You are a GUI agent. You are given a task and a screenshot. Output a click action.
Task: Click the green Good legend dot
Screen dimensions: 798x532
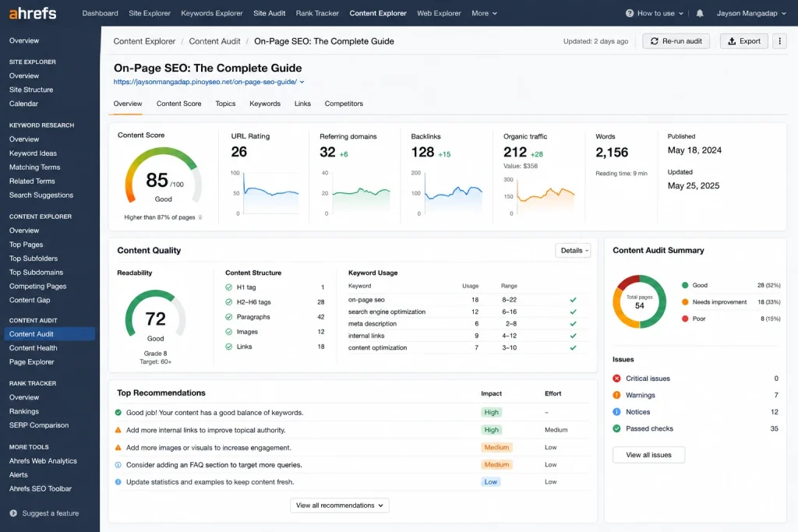point(685,285)
